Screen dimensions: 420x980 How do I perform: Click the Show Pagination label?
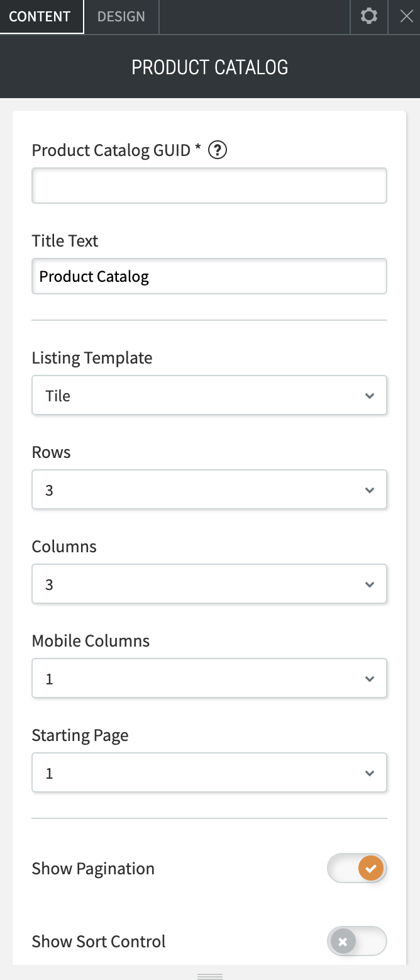point(93,869)
